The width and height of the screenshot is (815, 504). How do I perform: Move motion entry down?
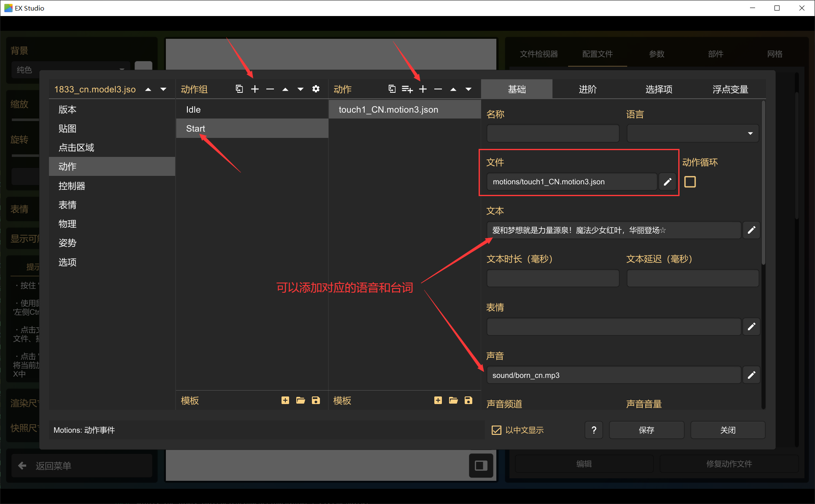point(468,89)
